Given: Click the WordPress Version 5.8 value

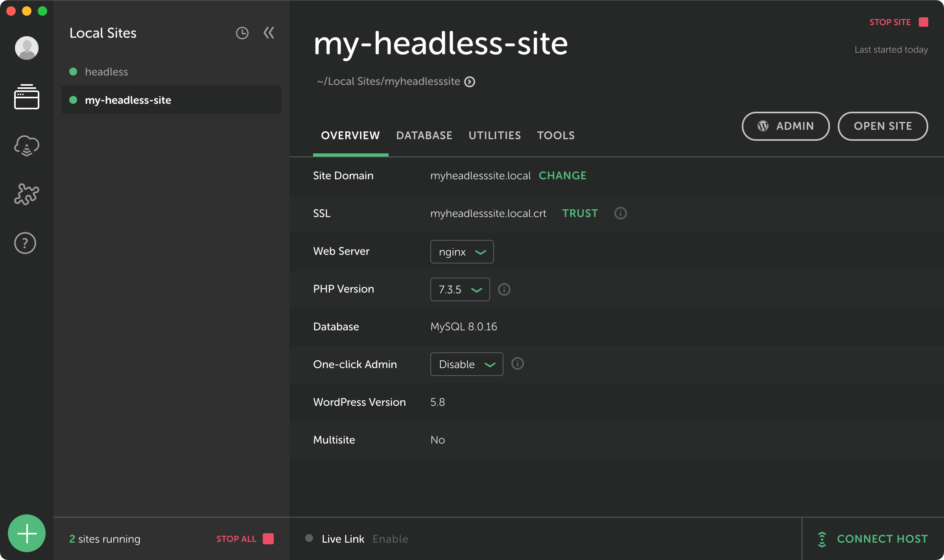Looking at the screenshot, I should pyautogui.click(x=438, y=402).
